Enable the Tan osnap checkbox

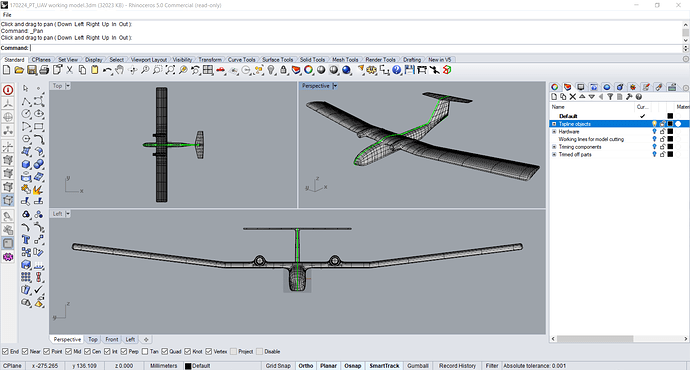145,352
